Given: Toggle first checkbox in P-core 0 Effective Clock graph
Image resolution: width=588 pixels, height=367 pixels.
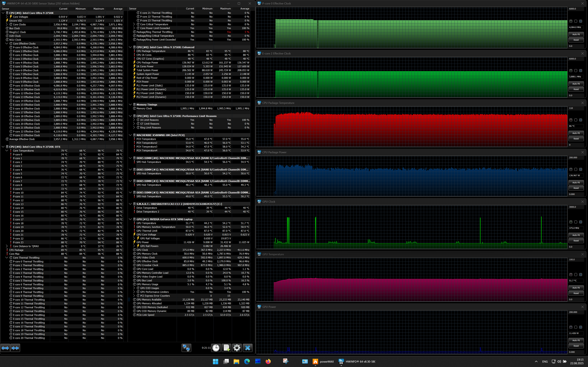Looking at the screenshot, I should click(571, 21).
